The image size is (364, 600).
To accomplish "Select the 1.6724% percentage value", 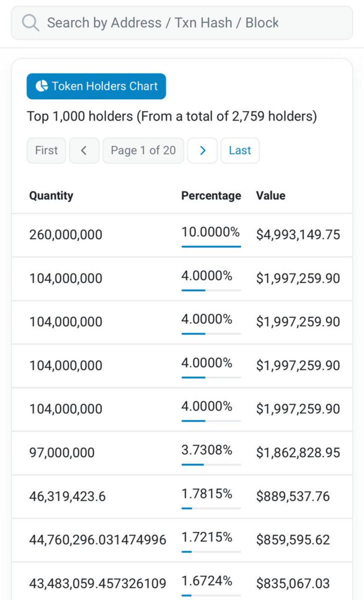I will 207,581.
